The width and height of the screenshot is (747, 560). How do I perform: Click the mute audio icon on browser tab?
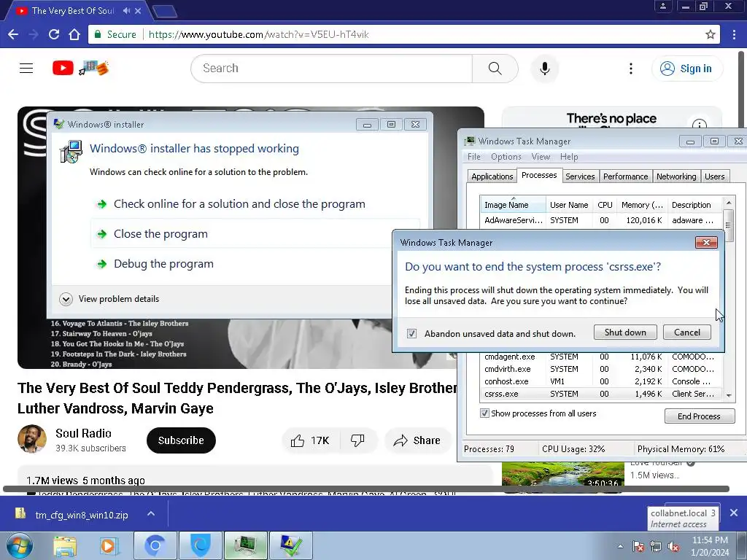click(126, 10)
